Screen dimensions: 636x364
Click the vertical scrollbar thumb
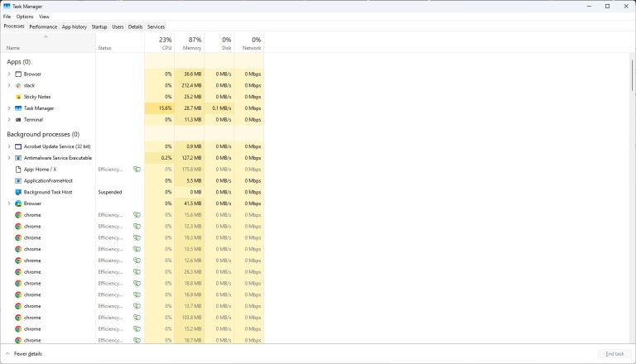(632, 75)
